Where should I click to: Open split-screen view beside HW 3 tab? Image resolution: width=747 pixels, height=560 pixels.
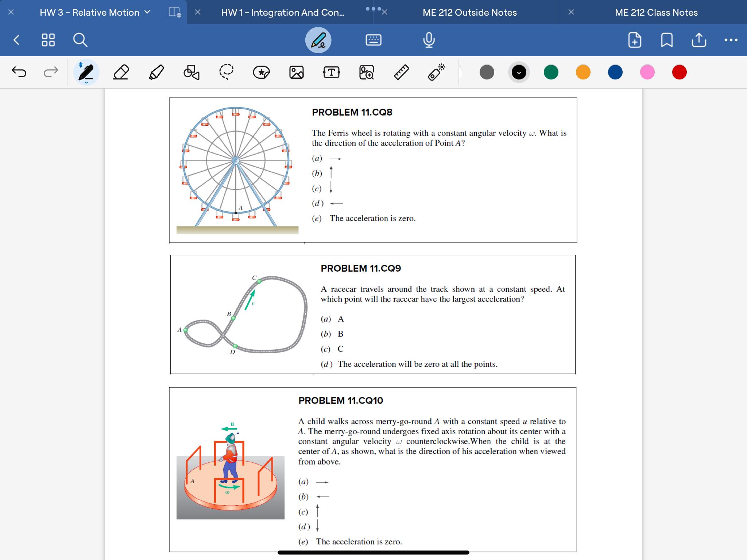point(174,12)
